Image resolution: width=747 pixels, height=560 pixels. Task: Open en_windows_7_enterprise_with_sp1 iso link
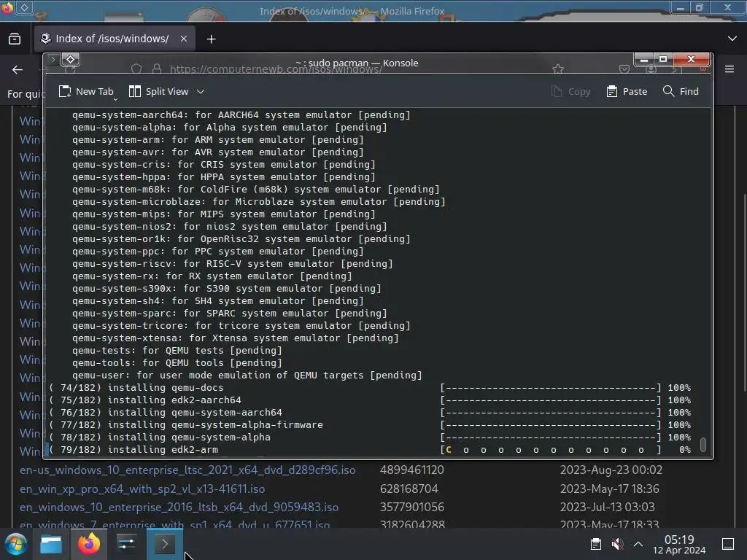175,525
